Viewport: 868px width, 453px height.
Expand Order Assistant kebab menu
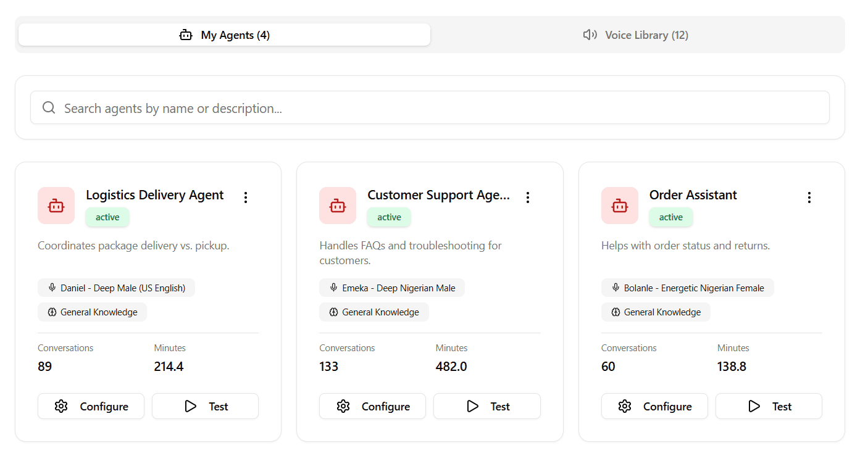809,197
